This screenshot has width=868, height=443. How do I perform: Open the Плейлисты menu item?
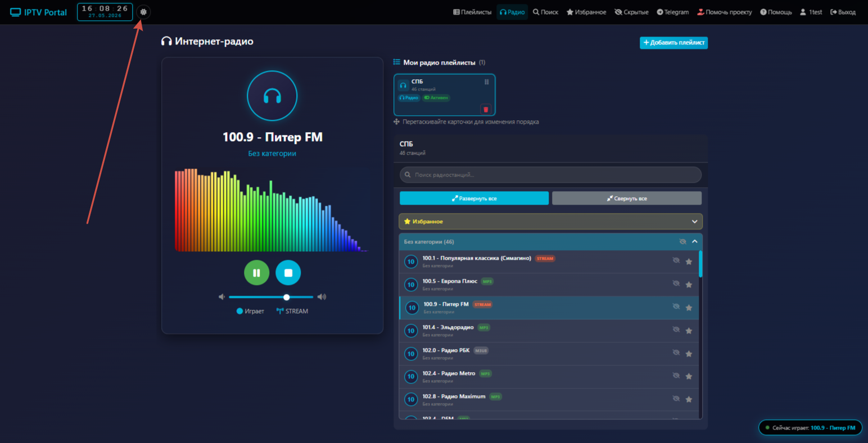(x=472, y=12)
